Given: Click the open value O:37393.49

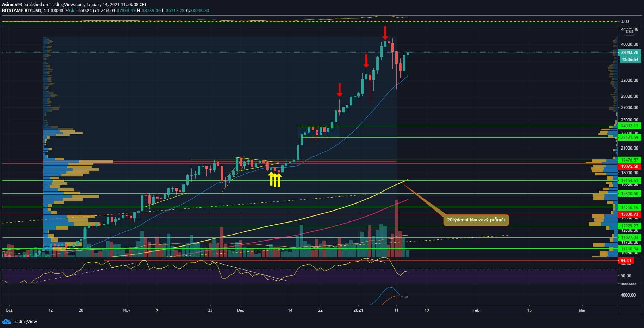Looking at the screenshot, I should [x=123, y=11].
